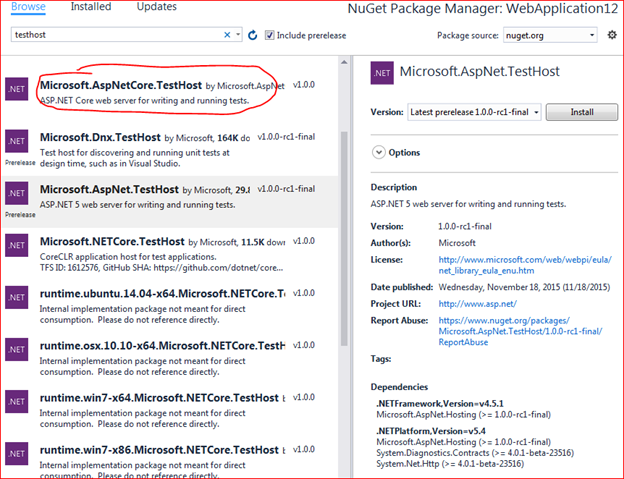Switch to the Browse tab
624x479 pixels.
click(x=28, y=7)
